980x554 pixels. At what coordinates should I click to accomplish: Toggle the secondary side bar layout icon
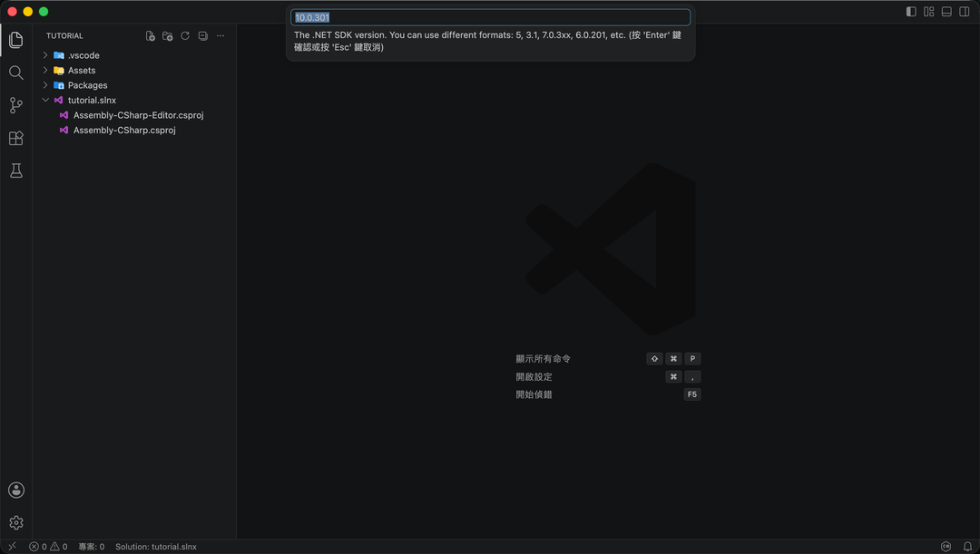click(x=965, y=12)
